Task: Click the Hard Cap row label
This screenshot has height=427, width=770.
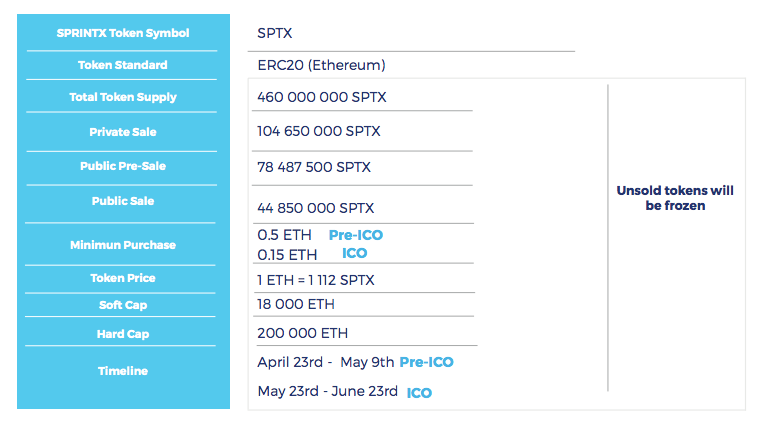Action: coord(123,334)
